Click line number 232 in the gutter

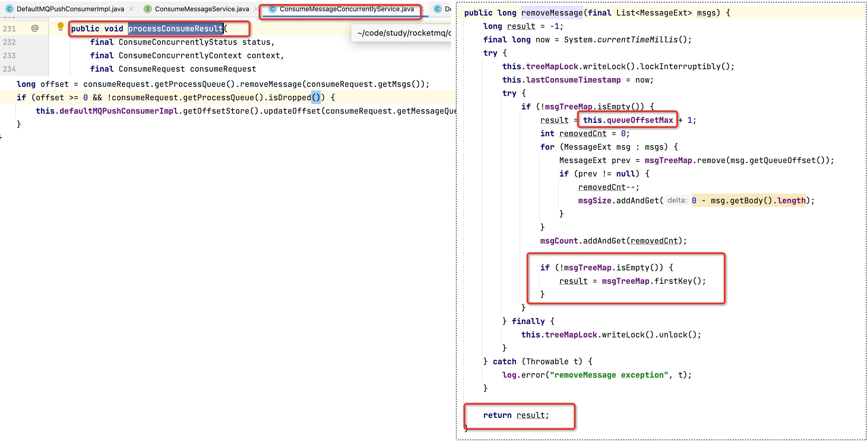tap(9, 42)
